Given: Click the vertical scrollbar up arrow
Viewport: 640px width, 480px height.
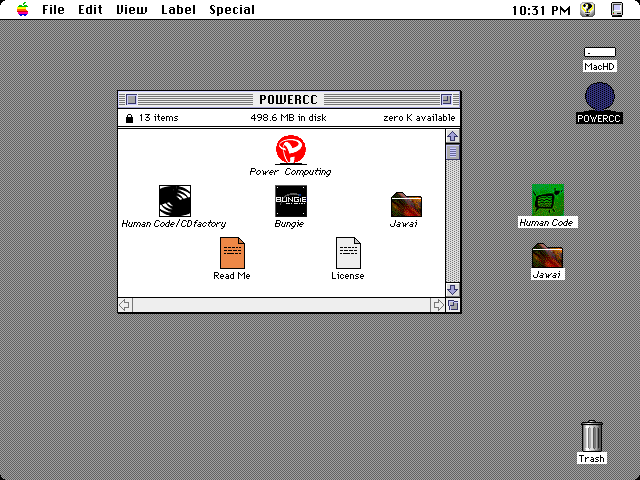Looking at the screenshot, I should 453,136.
